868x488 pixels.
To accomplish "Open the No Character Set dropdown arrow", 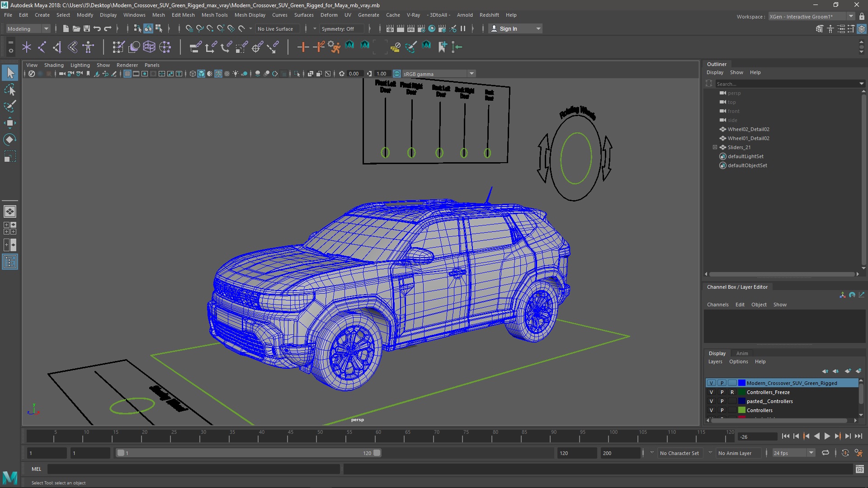I will [652, 453].
